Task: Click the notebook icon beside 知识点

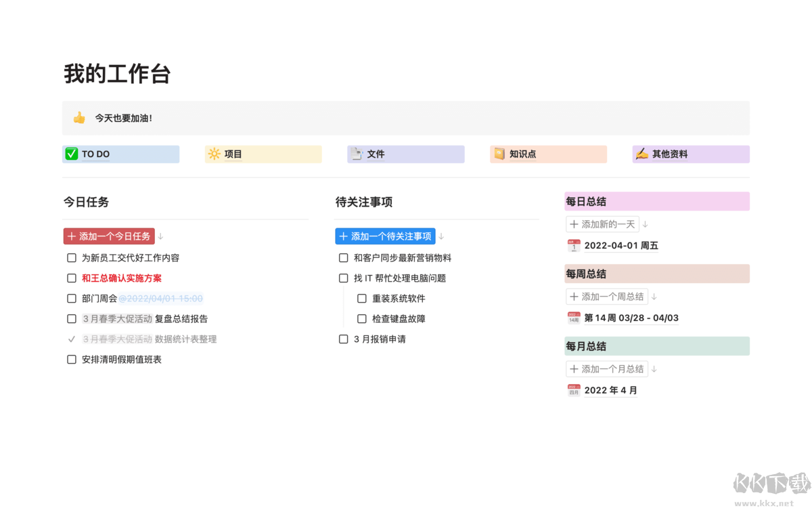Action: 499,154
